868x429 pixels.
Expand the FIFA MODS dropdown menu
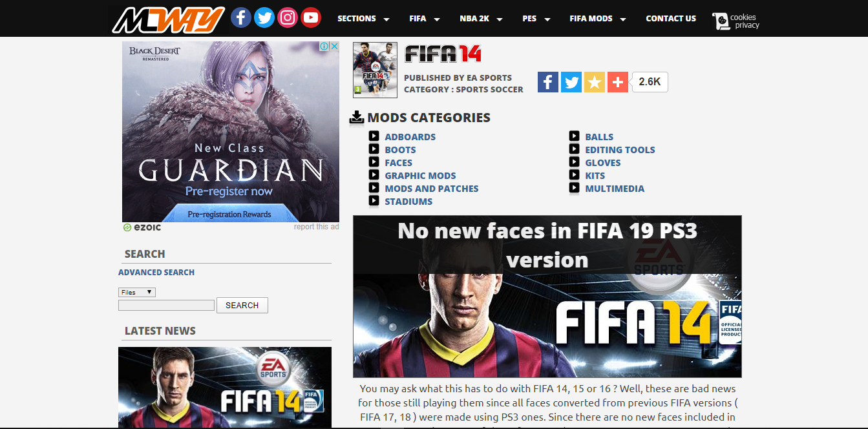(598, 19)
